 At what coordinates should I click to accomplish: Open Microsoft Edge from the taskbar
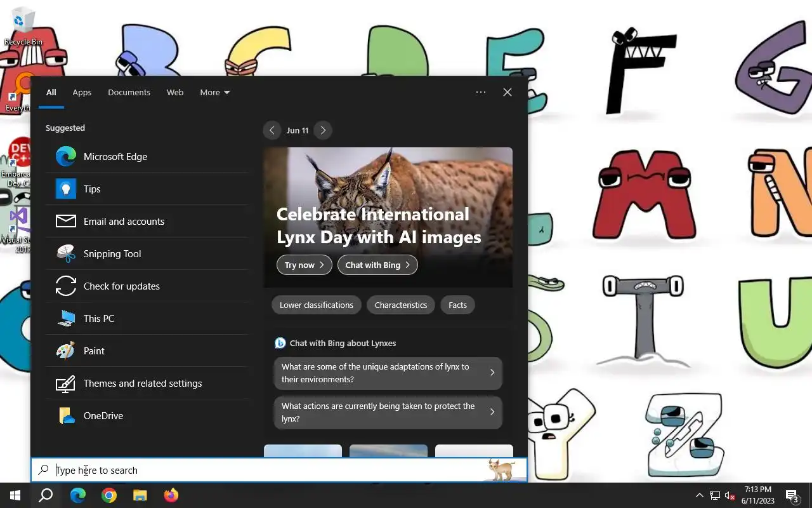(78, 495)
